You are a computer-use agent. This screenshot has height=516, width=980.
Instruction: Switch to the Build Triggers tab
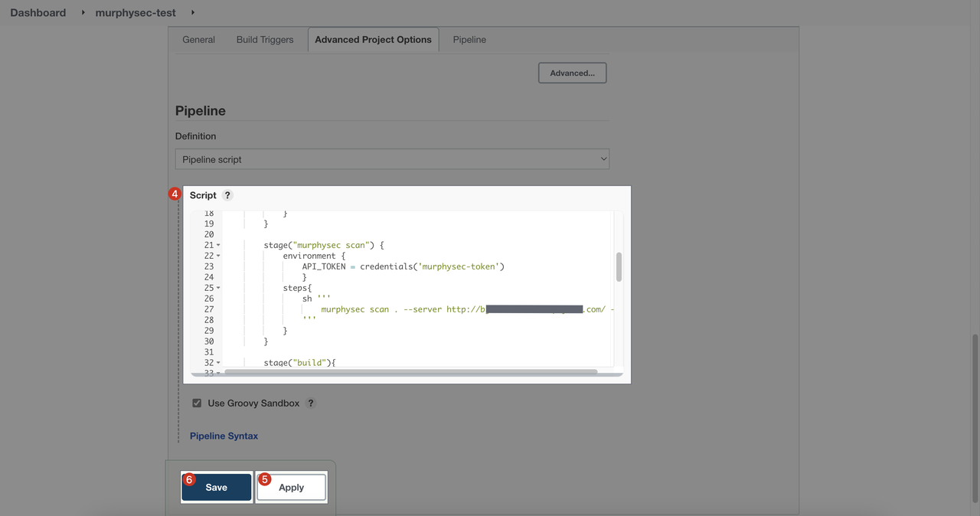coord(264,40)
